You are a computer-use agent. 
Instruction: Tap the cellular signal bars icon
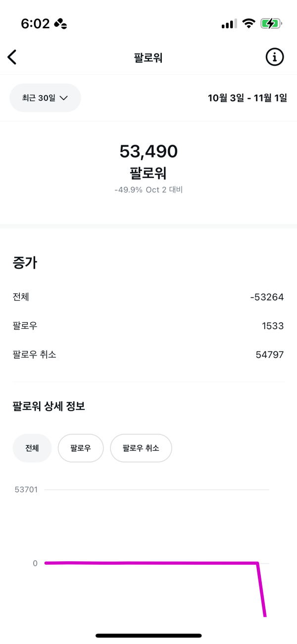(229, 24)
